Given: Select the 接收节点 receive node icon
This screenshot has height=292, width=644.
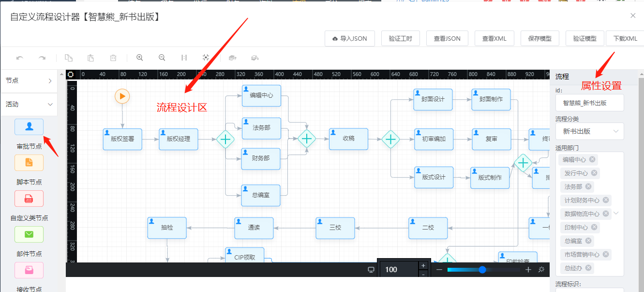Looking at the screenshot, I should [x=29, y=270].
